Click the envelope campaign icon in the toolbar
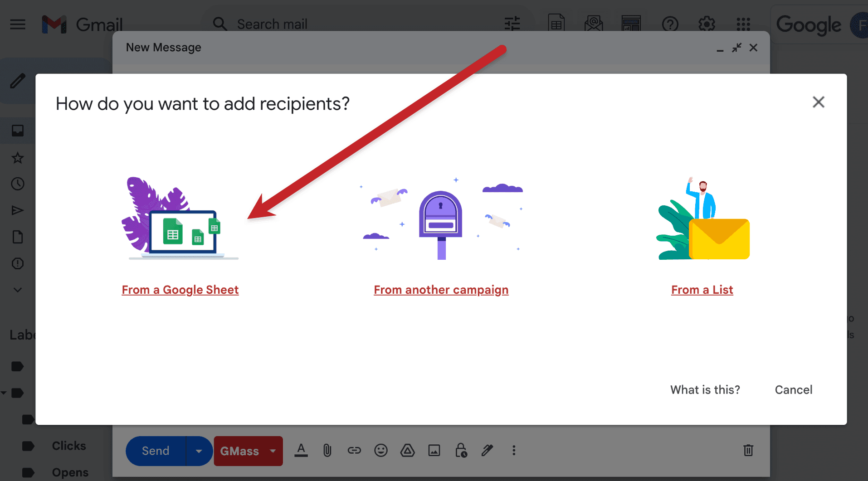The image size is (868, 481). 594,24
